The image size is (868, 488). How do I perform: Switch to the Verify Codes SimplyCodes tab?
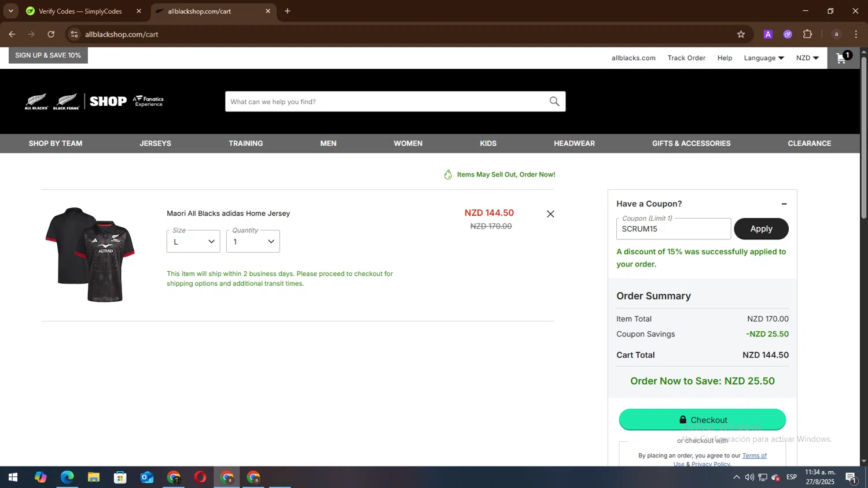(x=80, y=11)
